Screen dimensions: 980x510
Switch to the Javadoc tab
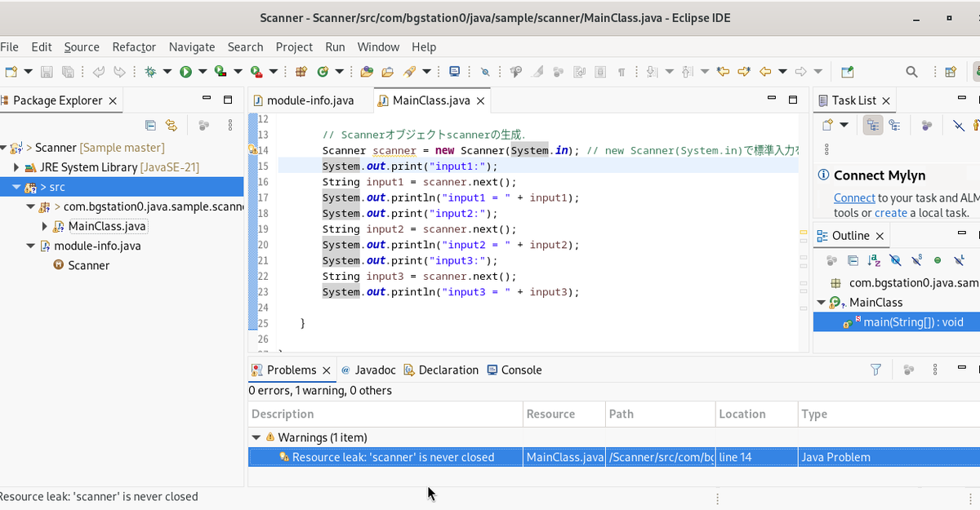click(368, 370)
